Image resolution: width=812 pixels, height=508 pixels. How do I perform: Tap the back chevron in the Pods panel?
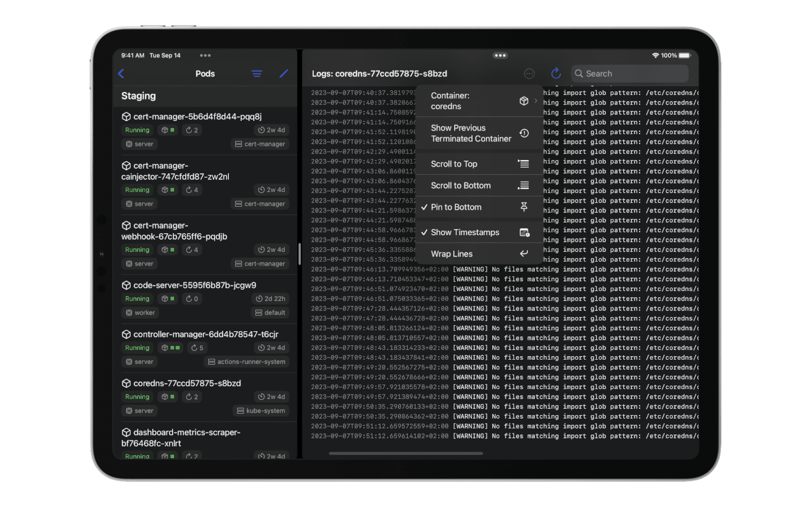coord(121,73)
